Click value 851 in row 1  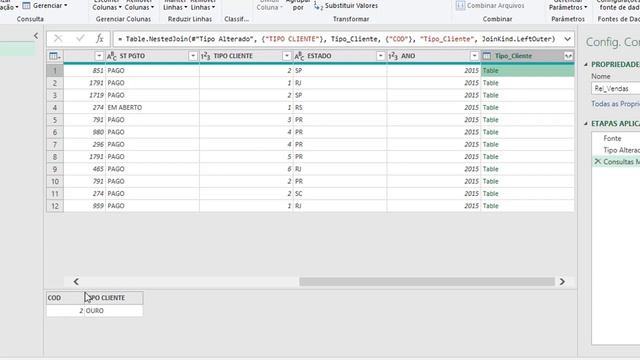coord(98,71)
